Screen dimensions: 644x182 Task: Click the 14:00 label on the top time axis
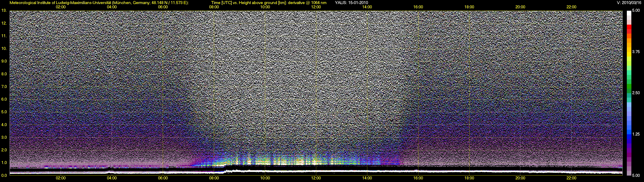pyautogui.click(x=367, y=7)
